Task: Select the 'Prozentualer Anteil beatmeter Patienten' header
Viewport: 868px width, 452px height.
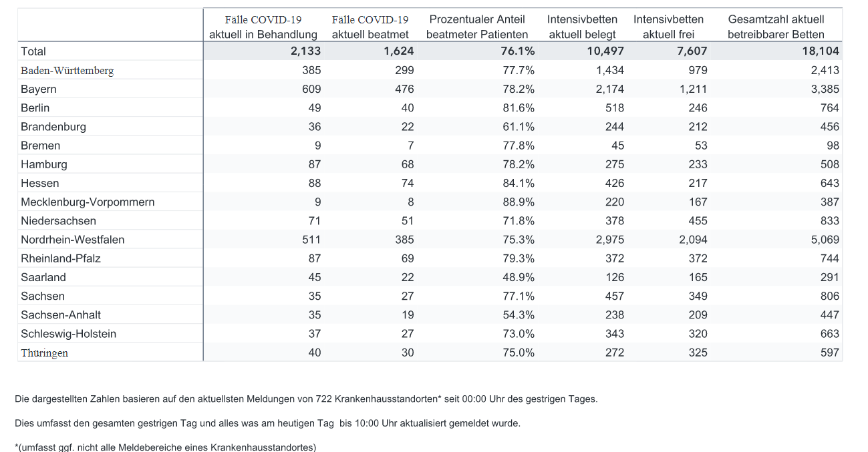Action: [x=477, y=27]
